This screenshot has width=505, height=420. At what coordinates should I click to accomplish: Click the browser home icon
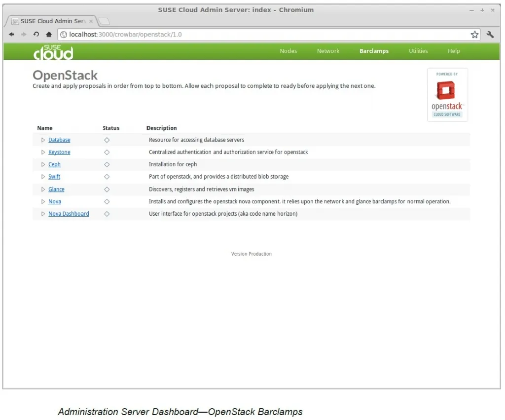tap(48, 35)
